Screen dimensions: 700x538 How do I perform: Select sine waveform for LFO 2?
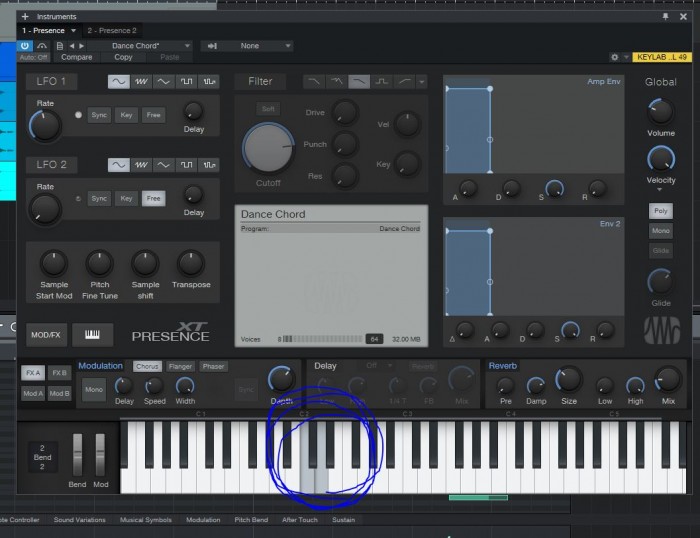click(119, 165)
